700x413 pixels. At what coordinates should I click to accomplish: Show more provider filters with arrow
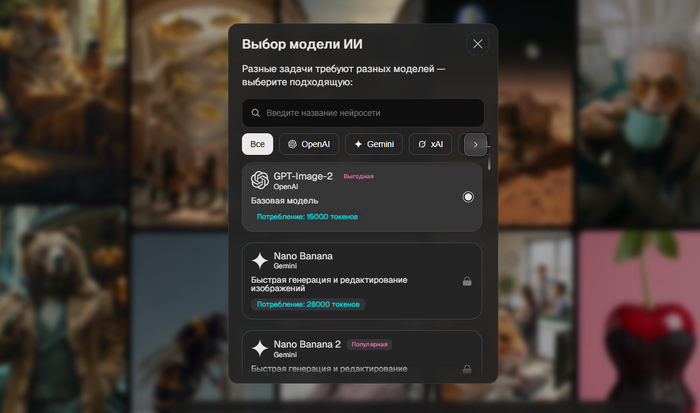(475, 145)
